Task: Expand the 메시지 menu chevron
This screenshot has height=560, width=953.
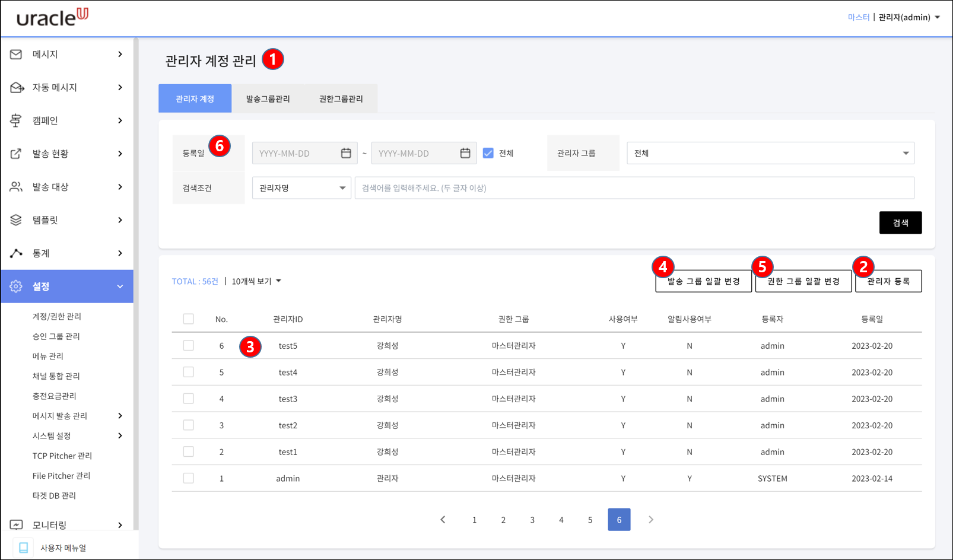Action: (120, 54)
